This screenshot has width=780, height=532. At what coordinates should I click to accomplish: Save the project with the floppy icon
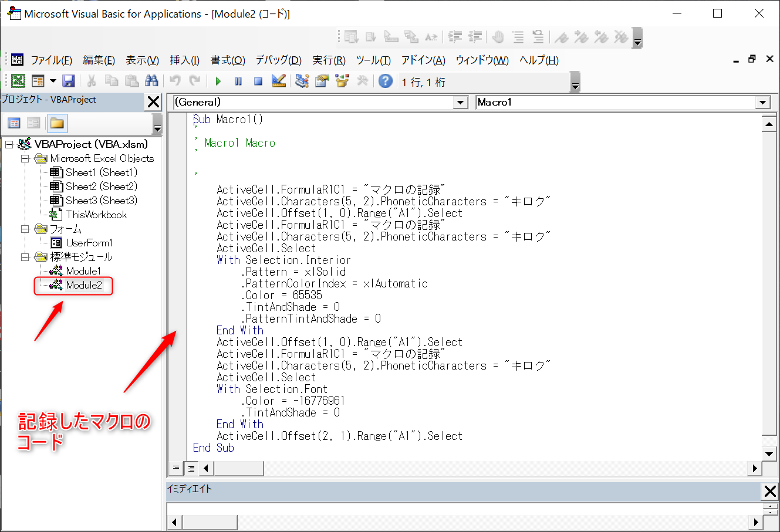pyautogui.click(x=69, y=81)
